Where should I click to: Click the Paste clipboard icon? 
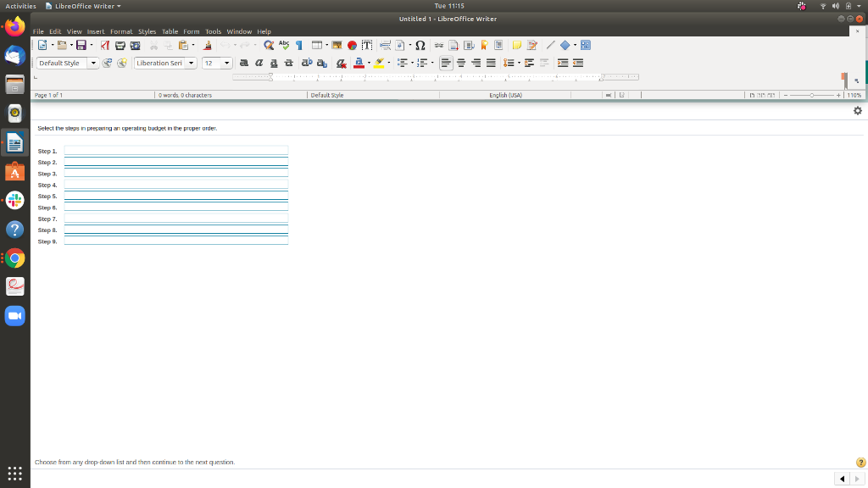[183, 46]
